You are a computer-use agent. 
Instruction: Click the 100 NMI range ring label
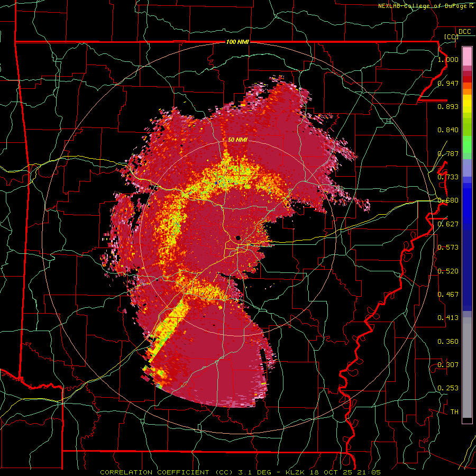(x=237, y=42)
